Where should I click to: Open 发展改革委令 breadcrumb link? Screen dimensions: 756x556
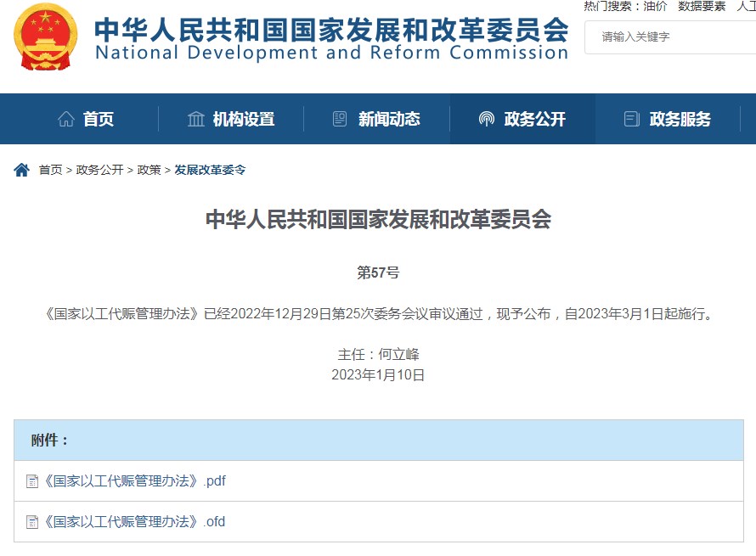click(210, 170)
